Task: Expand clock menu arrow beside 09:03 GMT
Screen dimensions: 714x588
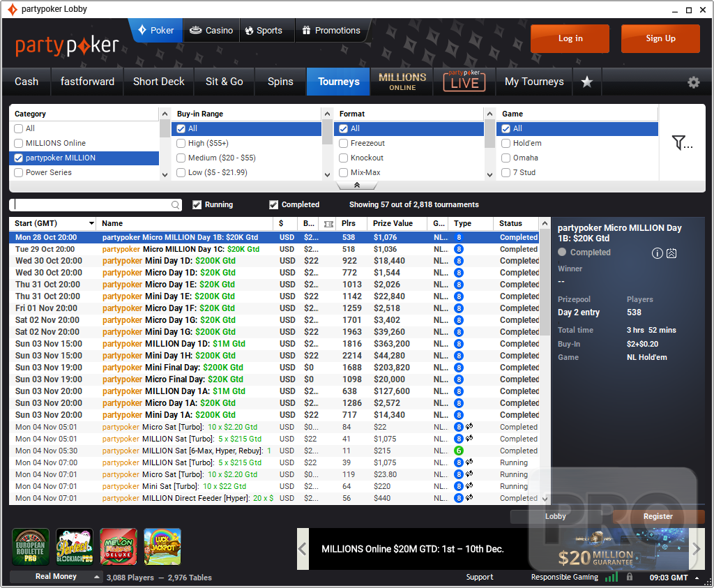Action: (x=697, y=578)
